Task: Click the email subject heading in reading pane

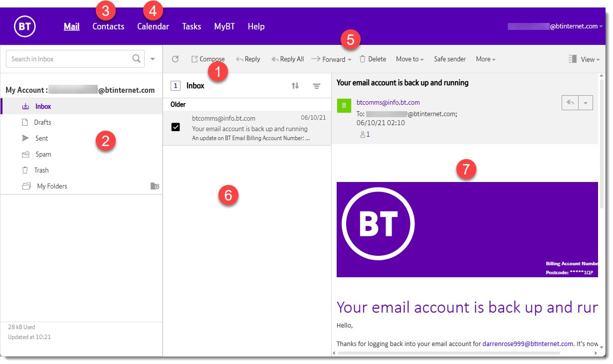Action: (x=403, y=83)
